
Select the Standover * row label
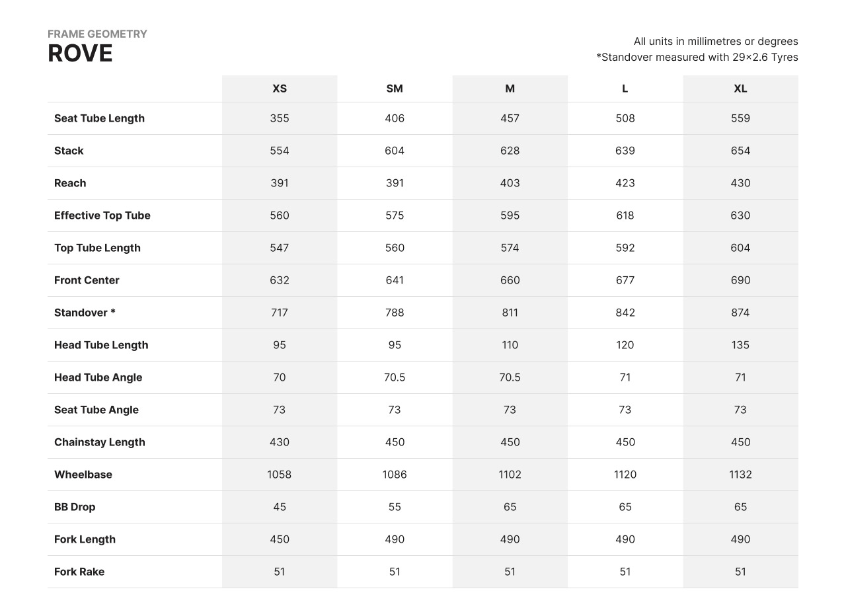(85, 313)
